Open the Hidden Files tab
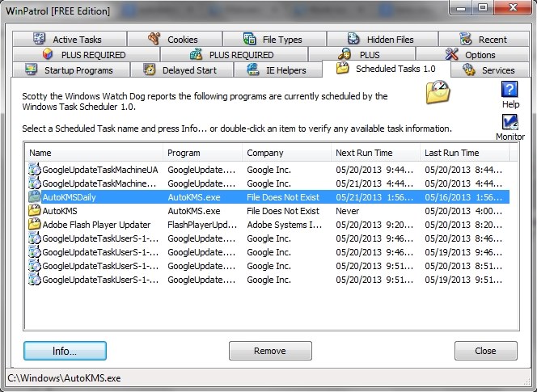 coord(383,39)
